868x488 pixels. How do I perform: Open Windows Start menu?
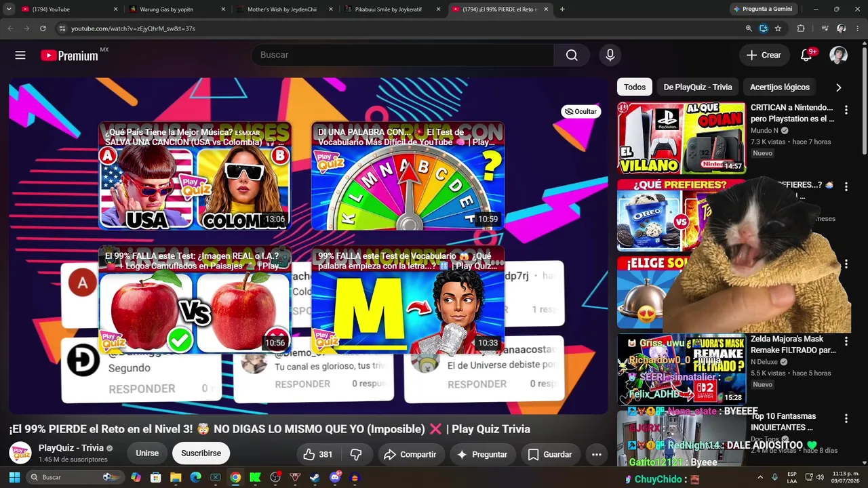14,477
